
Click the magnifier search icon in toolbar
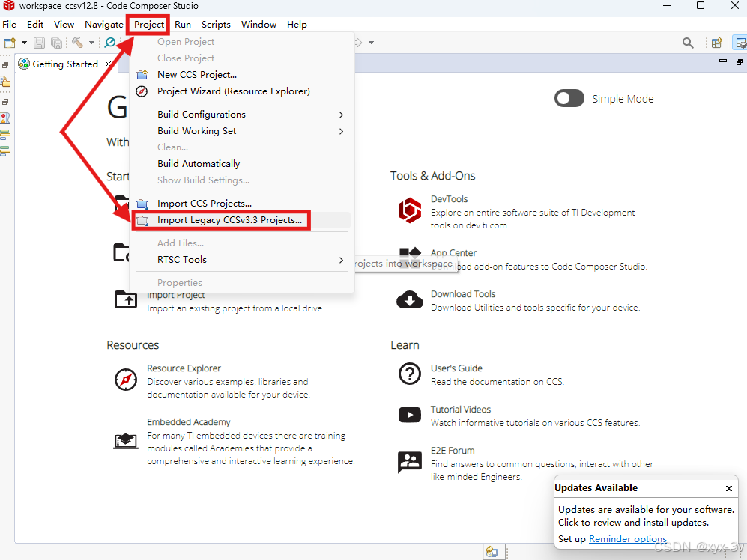coord(688,43)
